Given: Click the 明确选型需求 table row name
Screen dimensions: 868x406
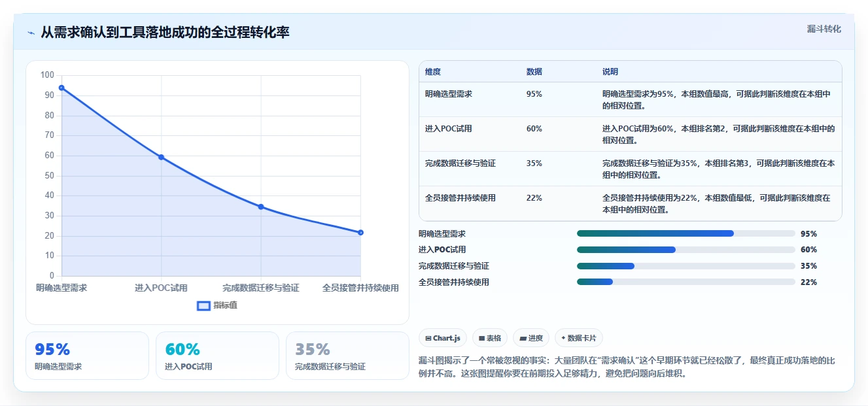Looking at the screenshot, I should click(449, 94).
